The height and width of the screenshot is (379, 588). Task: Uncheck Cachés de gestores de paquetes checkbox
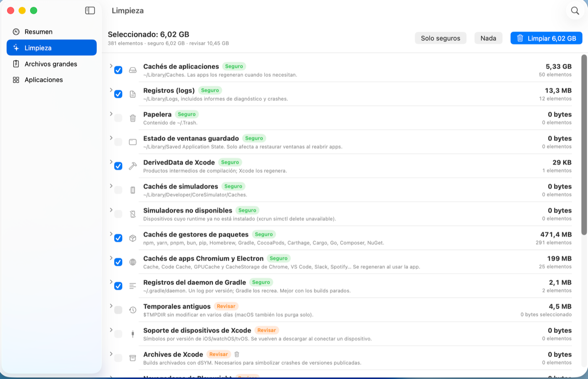pyautogui.click(x=118, y=238)
